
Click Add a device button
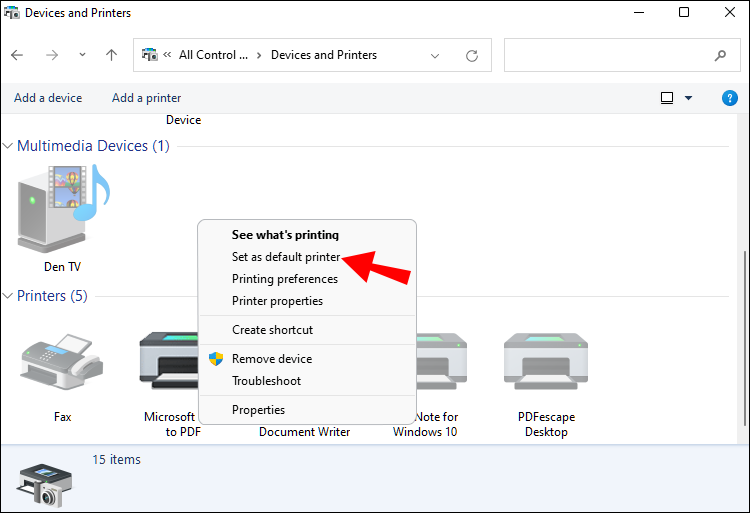(48, 98)
